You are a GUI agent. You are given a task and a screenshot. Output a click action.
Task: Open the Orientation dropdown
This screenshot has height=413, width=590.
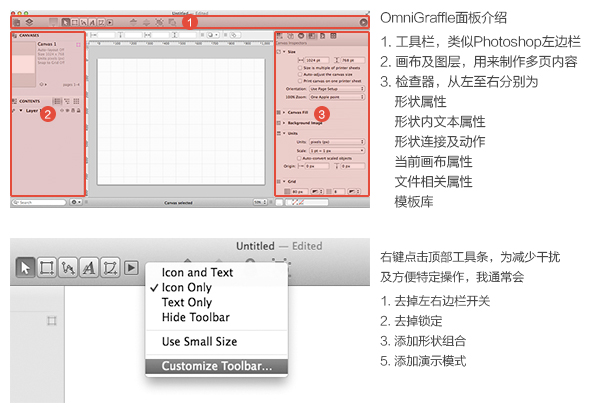(x=337, y=89)
